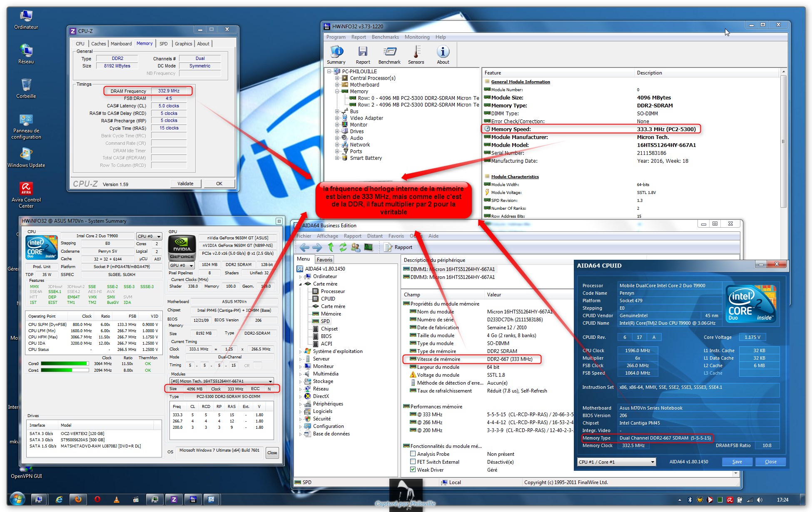The image size is (812, 512).
Task: Click Save in AIDA64 CPUID
Action: [x=737, y=462]
